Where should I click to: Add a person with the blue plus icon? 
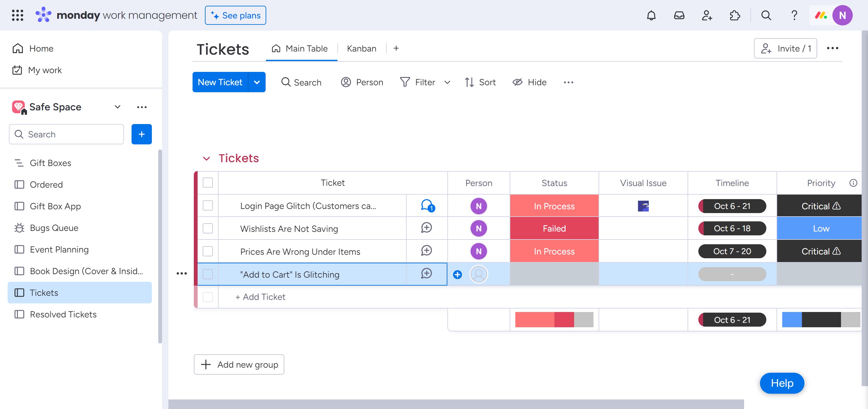click(x=457, y=274)
